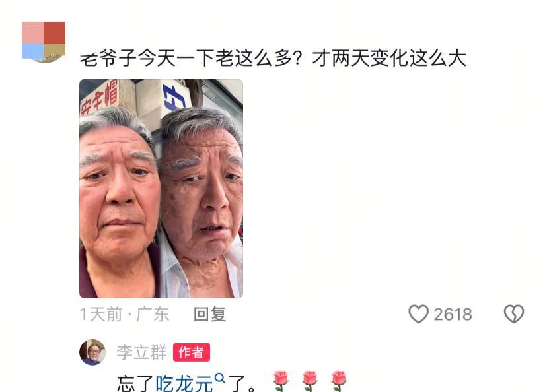Tap the red 作者 author badge
Screen dimensions: 547x392
(x=192, y=352)
